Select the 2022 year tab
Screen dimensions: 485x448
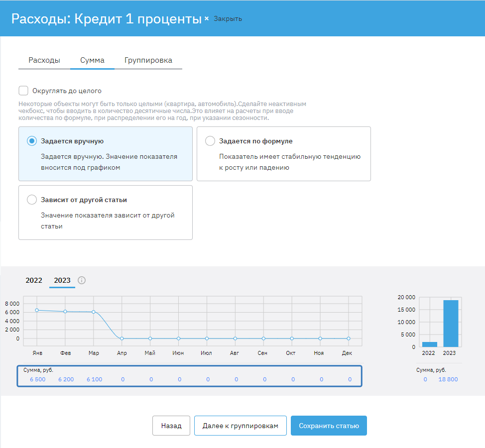click(34, 280)
